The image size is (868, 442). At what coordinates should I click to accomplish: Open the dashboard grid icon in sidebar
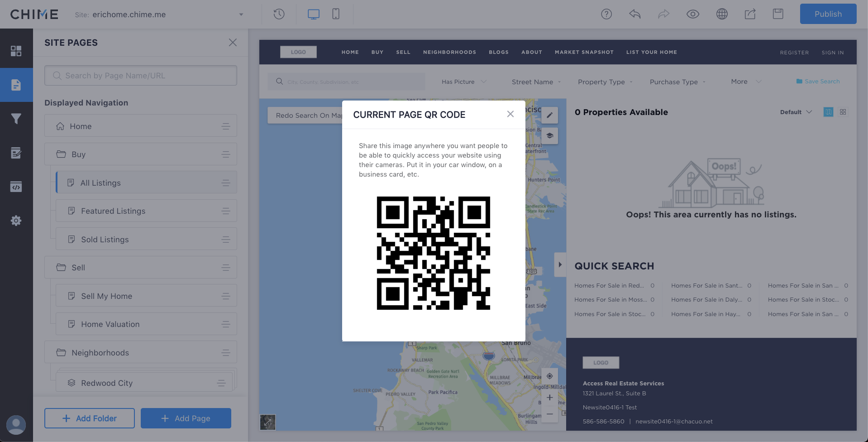coord(16,51)
